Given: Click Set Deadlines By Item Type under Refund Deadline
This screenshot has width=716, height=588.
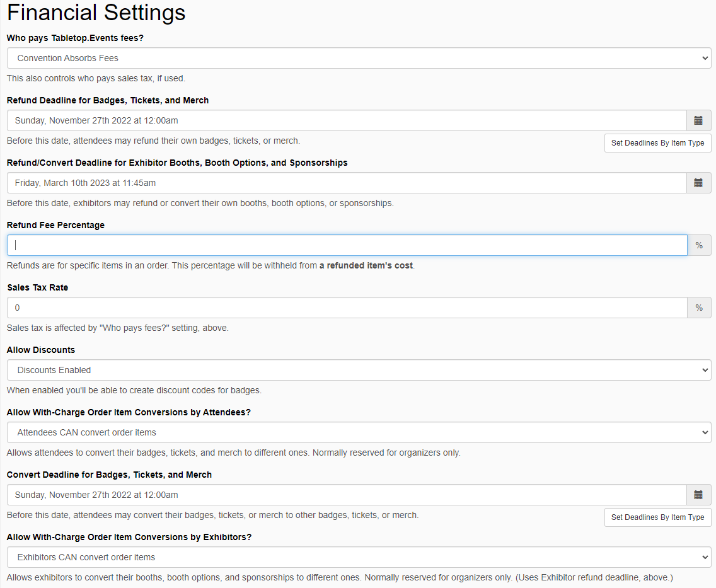Looking at the screenshot, I should click(x=657, y=143).
